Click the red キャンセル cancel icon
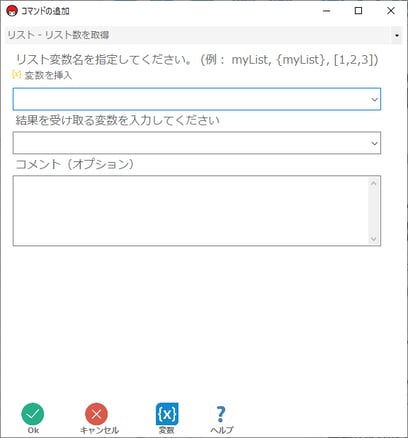 click(96, 414)
